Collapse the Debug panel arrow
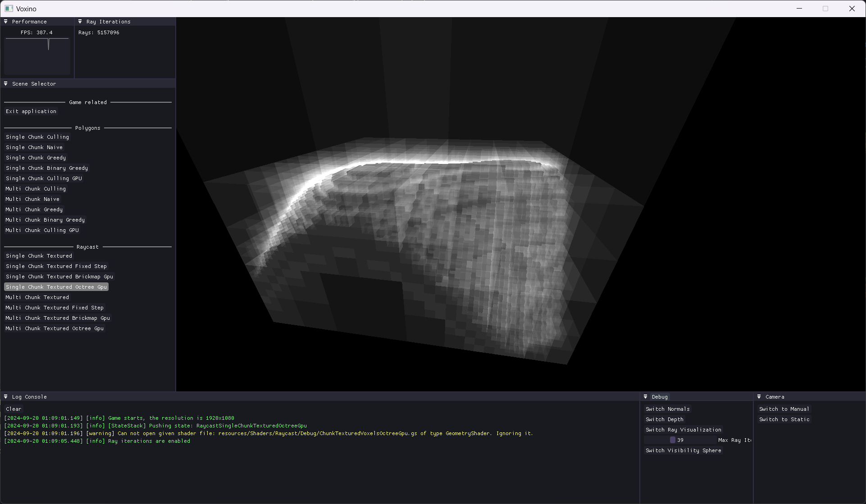The image size is (866, 504). click(646, 397)
